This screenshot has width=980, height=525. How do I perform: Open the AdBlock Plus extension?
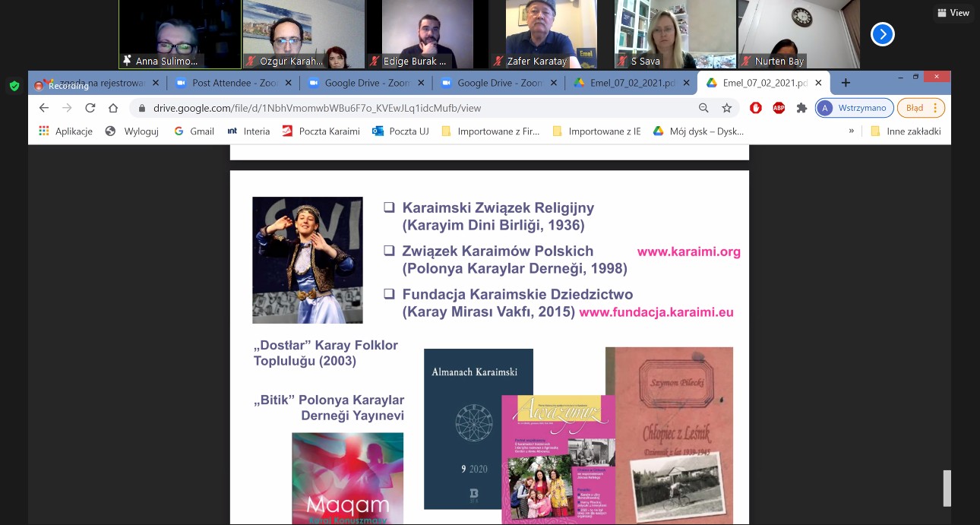779,108
